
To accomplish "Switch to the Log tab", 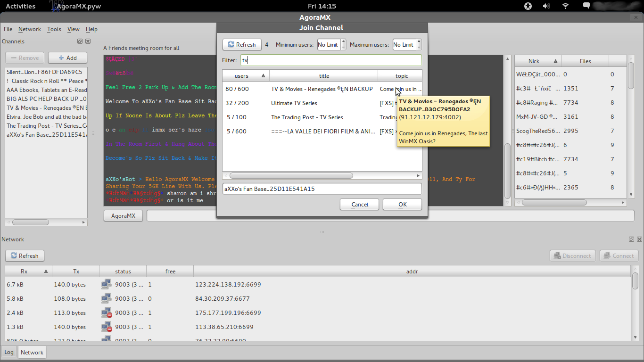I will [x=9, y=353].
